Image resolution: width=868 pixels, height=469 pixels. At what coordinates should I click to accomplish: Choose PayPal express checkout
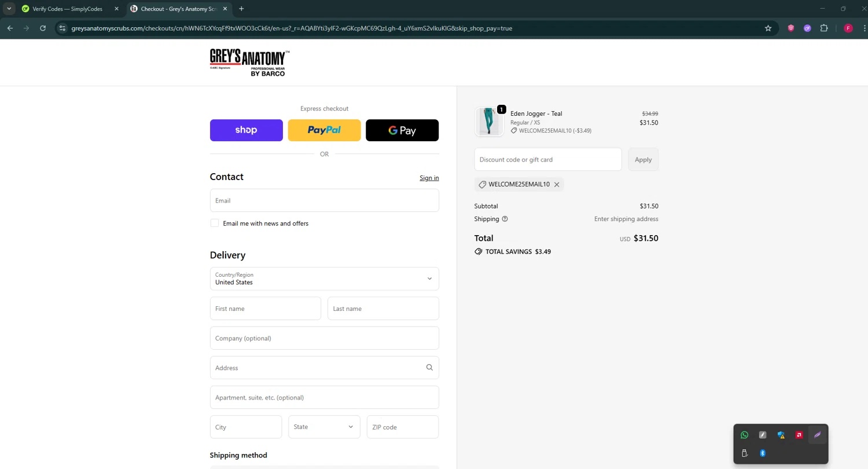tap(324, 130)
